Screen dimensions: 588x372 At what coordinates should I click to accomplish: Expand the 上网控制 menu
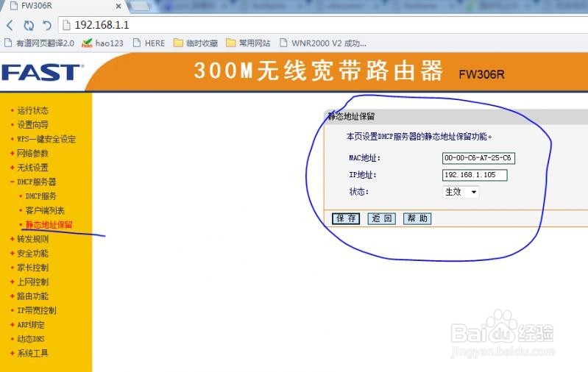pos(32,282)
